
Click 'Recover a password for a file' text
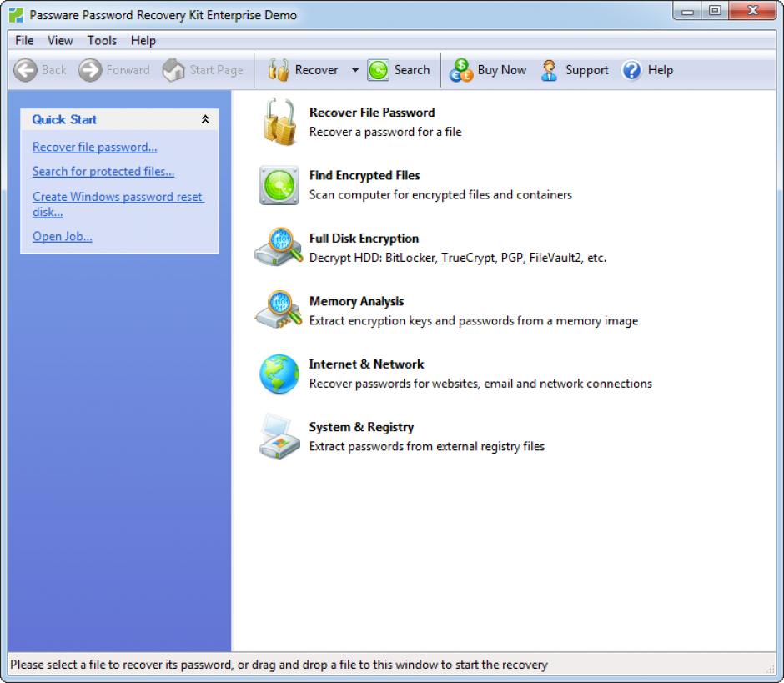[385, 132]
